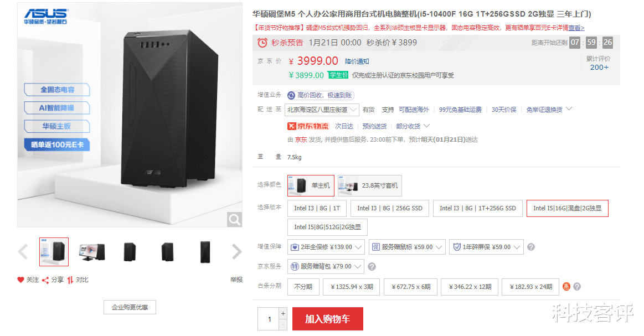Click the right arrow in thumbnail carousel

point(237,251)
